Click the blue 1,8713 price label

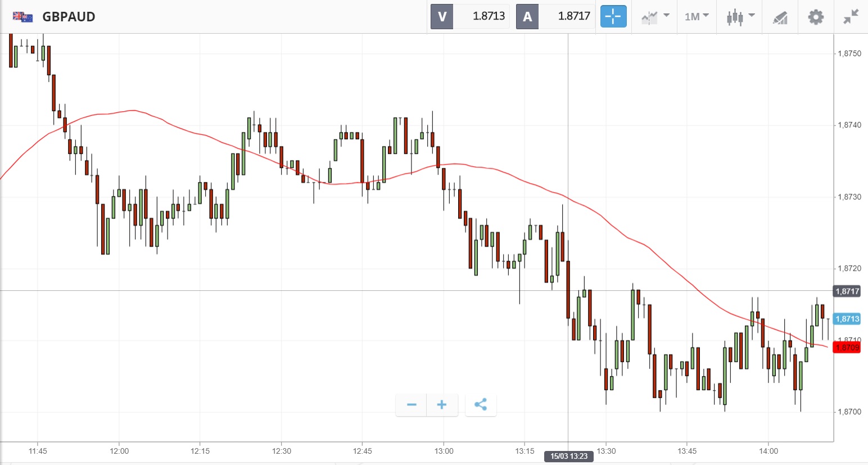point(847,319)
